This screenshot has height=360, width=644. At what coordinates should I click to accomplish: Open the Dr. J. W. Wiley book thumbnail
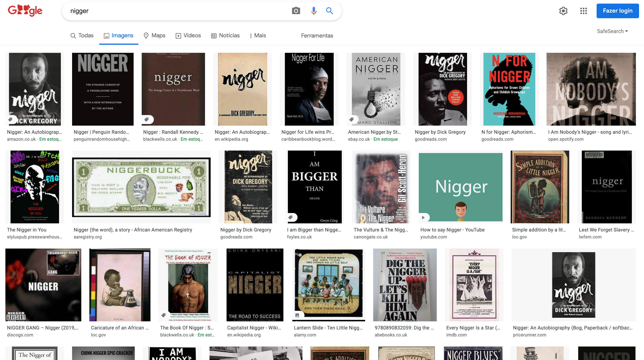tap(35, 187)
